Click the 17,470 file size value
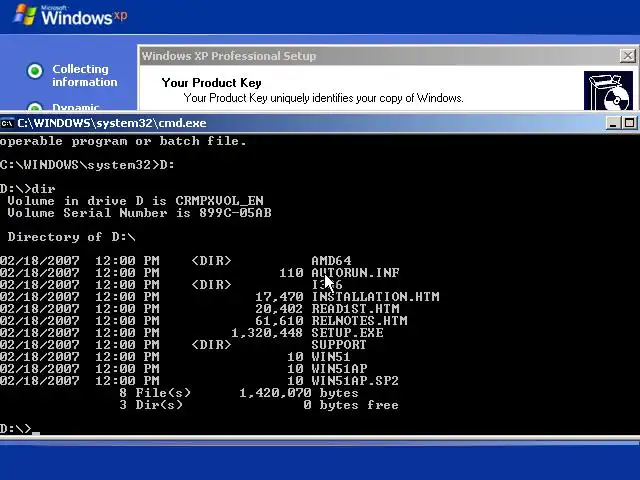640x480 pixels. (279, 297)
